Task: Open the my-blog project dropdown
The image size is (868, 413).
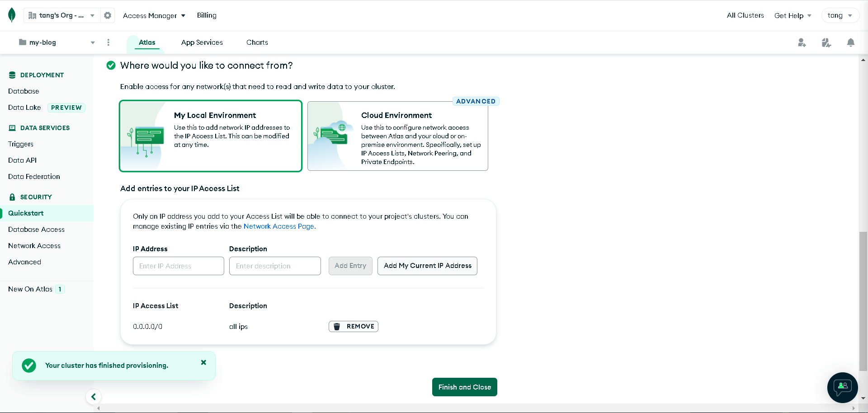Action: pyautogui.click(x=57, y=42)
